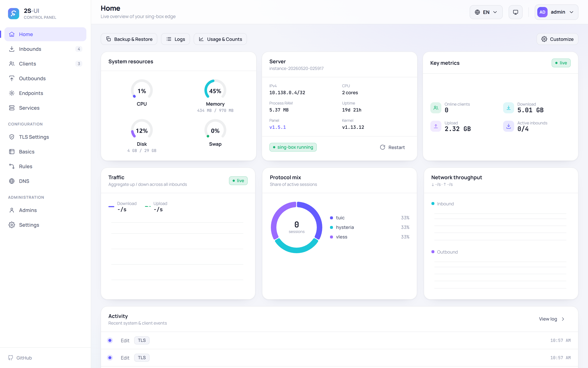Screen dimensions: 588x368
Task: Click the Download icon tile in Key metrics
Action: [x=508, y=108]
